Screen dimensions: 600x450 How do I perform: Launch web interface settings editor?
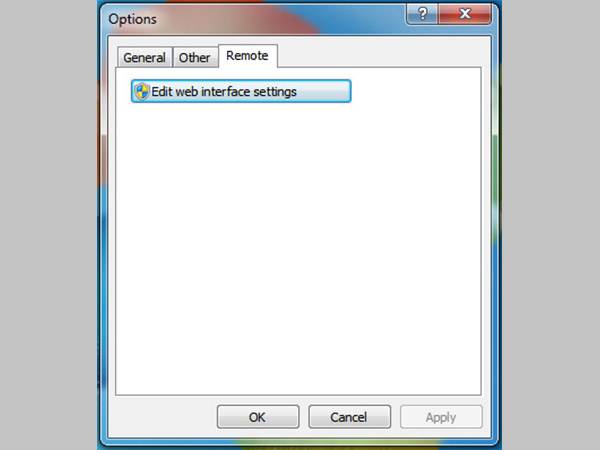pyautogui.click(x=241, y=91)
